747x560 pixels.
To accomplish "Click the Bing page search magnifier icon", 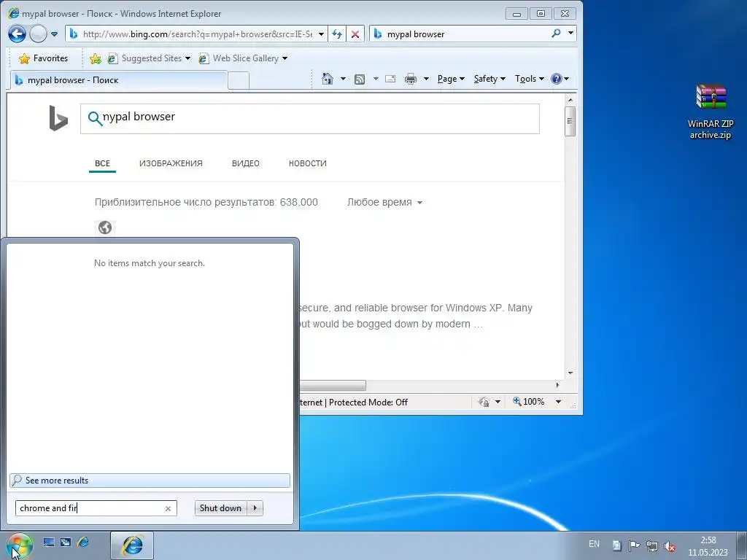I will click(x=95, y=118).
